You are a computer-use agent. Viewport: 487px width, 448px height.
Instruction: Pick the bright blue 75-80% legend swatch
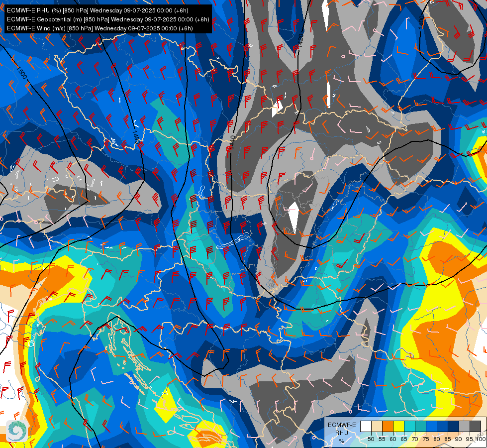tap(432, 426)
